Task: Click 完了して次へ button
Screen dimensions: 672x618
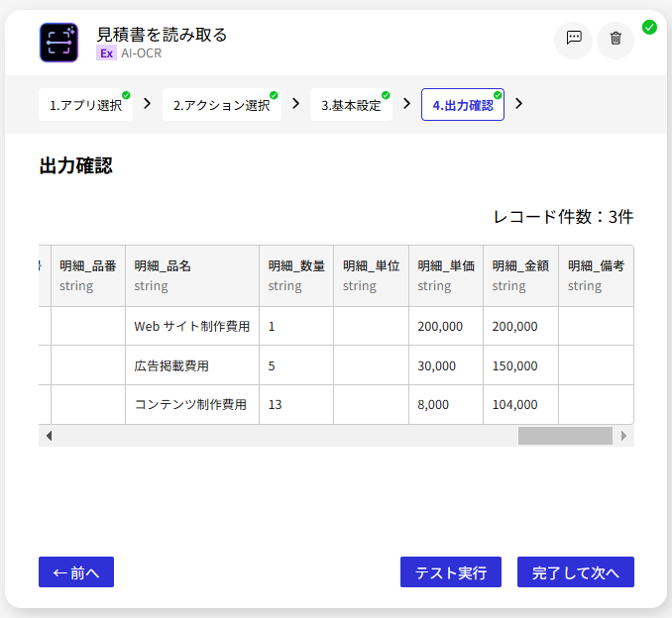Action: click(x=576, y=571)
